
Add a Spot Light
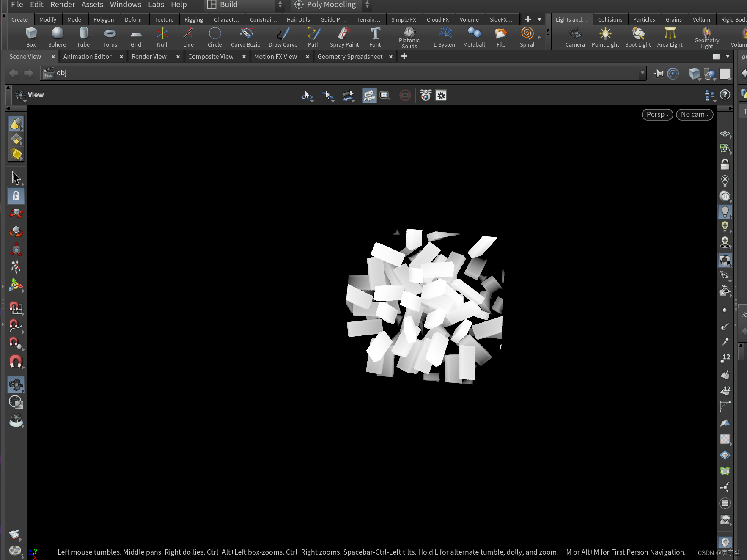click(638, 37)
